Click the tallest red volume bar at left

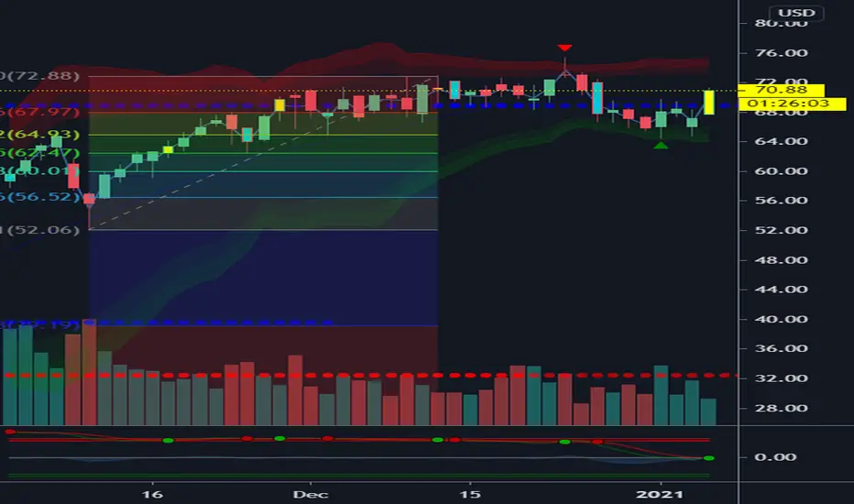tap(89, 372)
